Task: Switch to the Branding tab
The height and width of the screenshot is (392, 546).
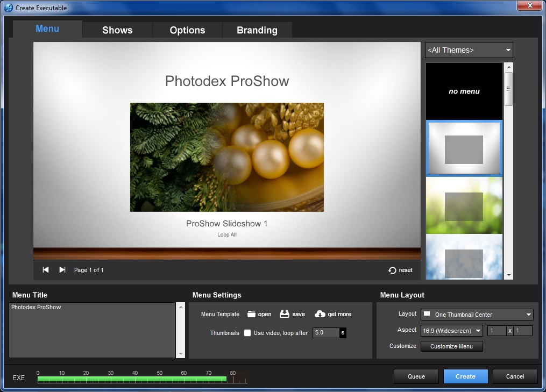Action: (257, 30)
